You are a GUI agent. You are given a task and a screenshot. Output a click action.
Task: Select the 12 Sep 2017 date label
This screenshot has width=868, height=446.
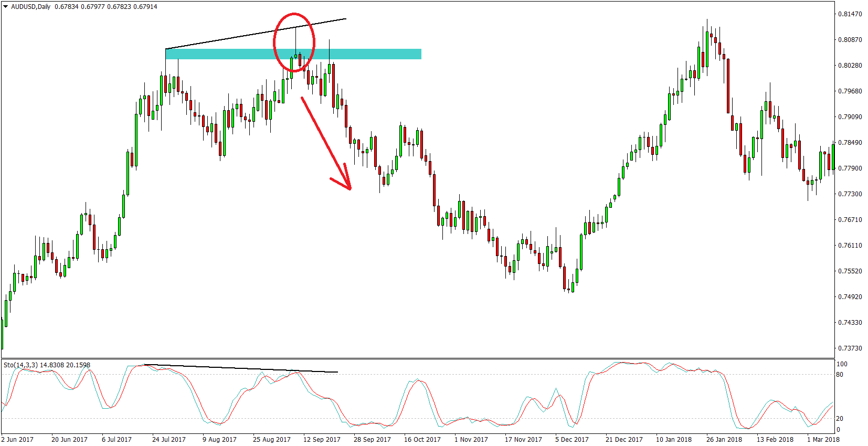(322, 440)
